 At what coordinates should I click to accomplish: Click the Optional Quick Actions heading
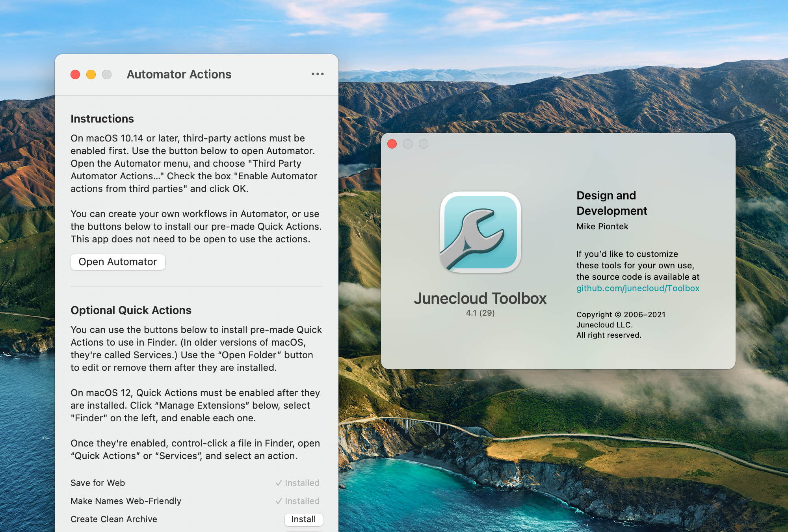coord(131,310)
